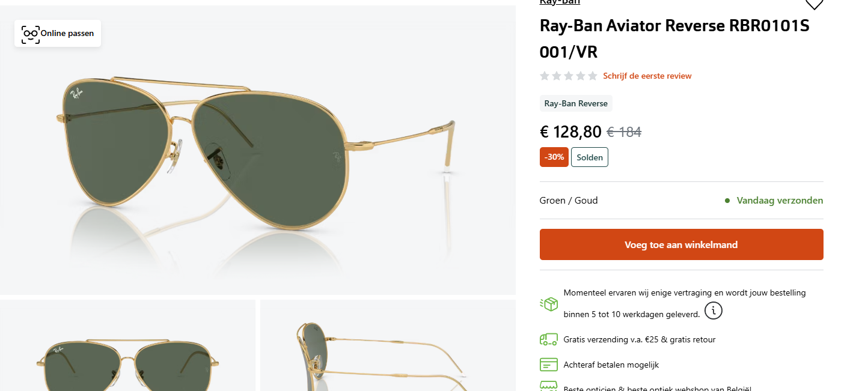
Task: Click the green shipping package icon
Action: pos(549,304)
